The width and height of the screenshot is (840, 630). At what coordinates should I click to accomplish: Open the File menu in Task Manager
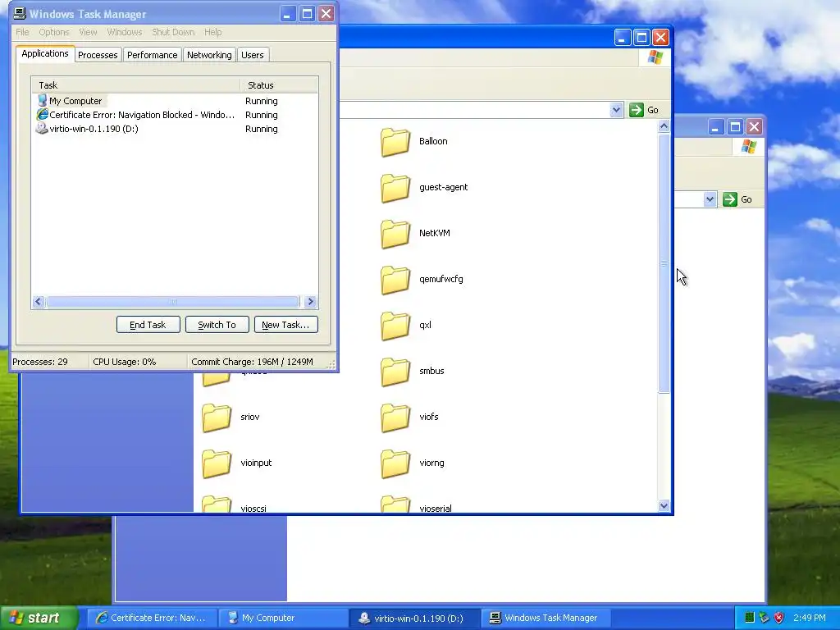[22, 32]
